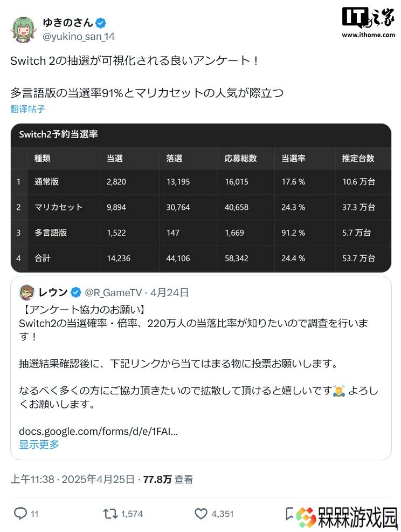
Task: Expand quoted tweet via 显示更多
Action: pyautogui.click(x=39, y=445)
